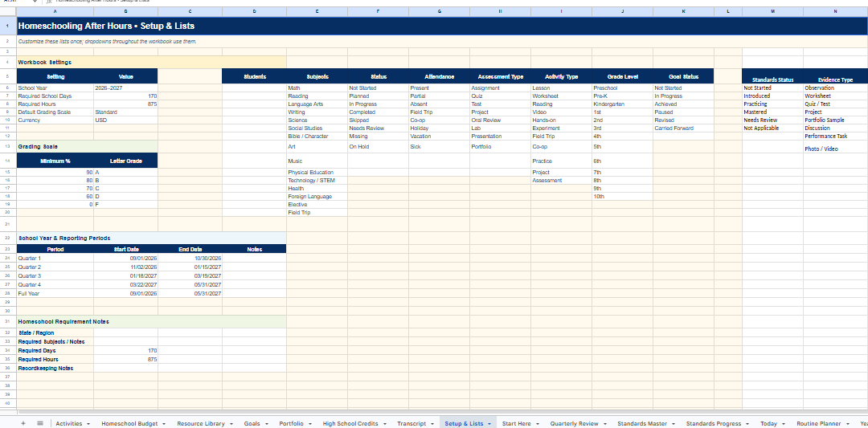Open the Transcript tab dropdown arrow
Image resolution: width=868 pixels, height=428 pixels.
coord(432,424)
